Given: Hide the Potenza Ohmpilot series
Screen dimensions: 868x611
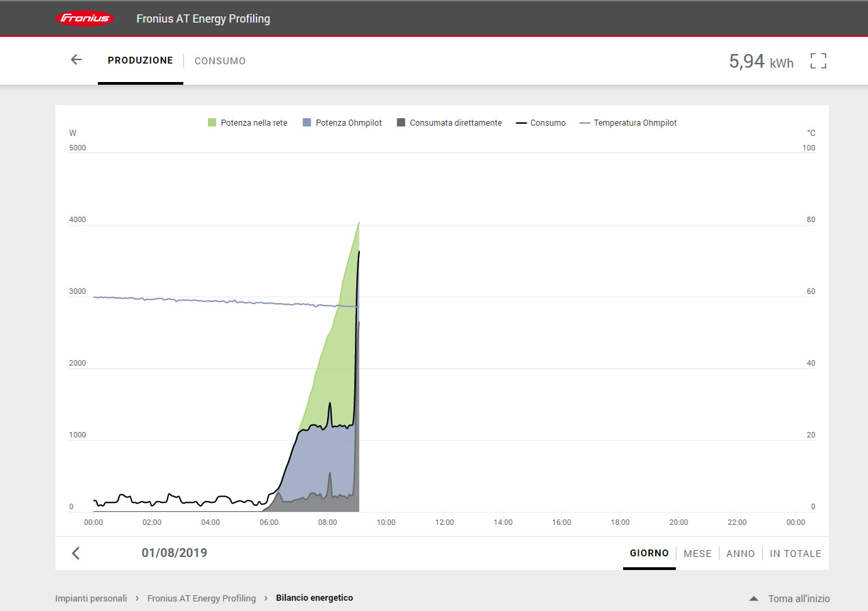Looking at the screenshot, I should [x=342, y=123].
